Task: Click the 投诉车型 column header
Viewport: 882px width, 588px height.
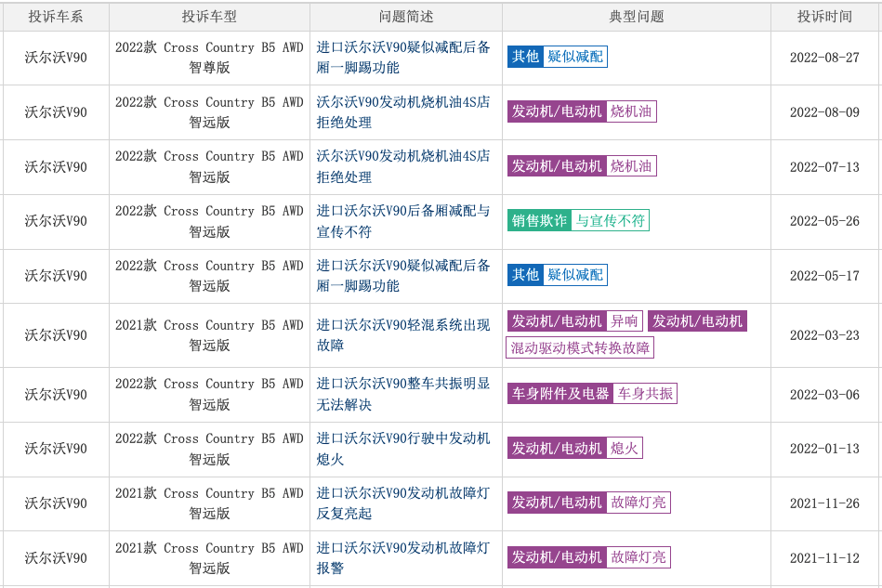Action: pyautogui.click(x=209, y=17)
